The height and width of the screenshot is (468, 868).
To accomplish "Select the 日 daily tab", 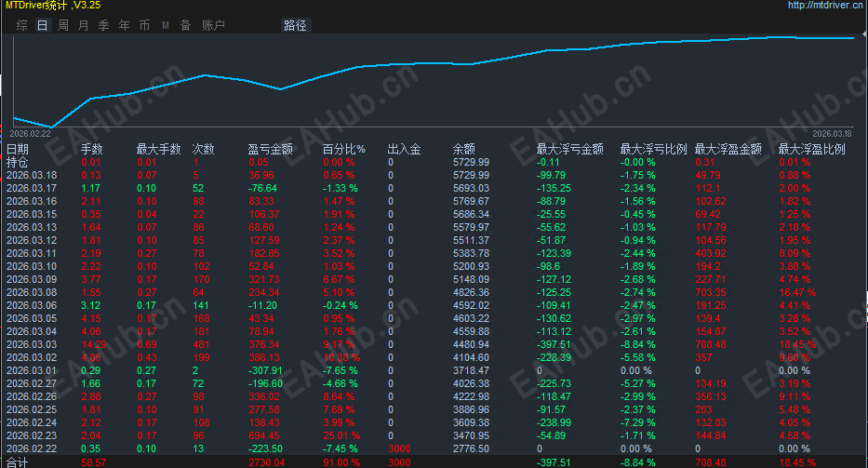I will click(x=43, y=25).
